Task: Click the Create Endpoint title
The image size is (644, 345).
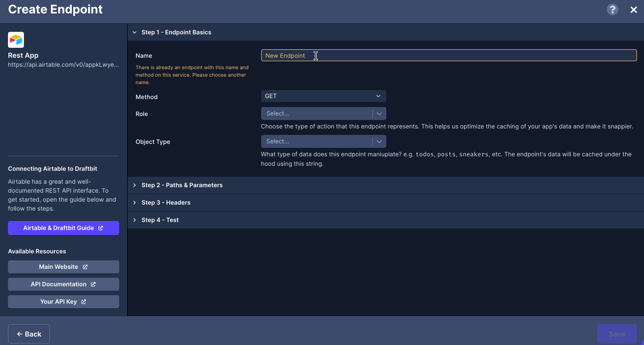Action: (55, 9)
